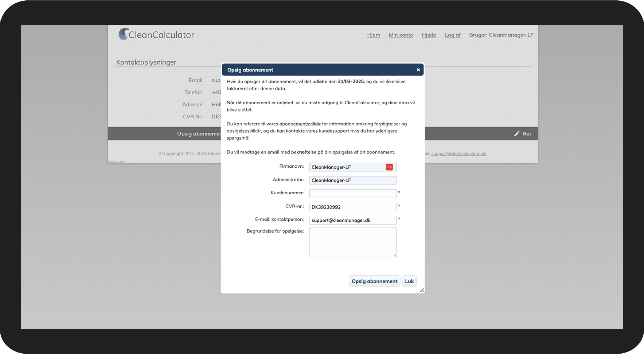The image size is (644, 354).
Task: Click the resize grip of the Begrundelse textarea
Action: click(x=395, y=255)
